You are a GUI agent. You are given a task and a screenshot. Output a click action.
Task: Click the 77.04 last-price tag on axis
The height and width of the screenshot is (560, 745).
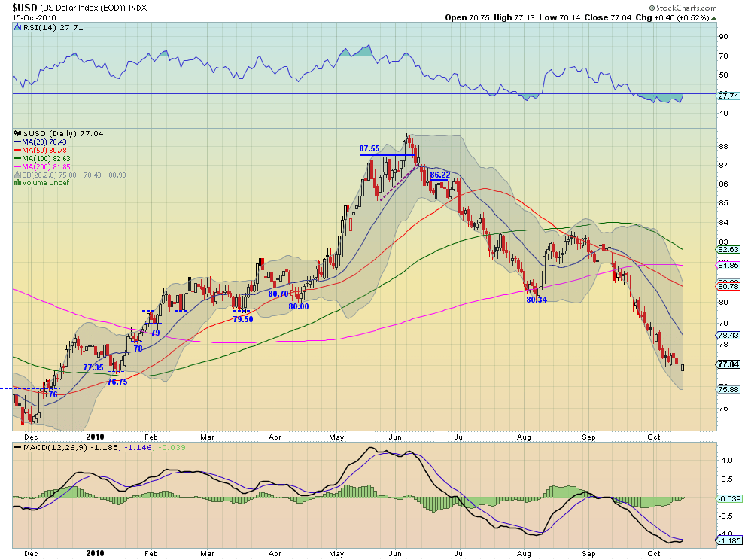coord(728,364)
